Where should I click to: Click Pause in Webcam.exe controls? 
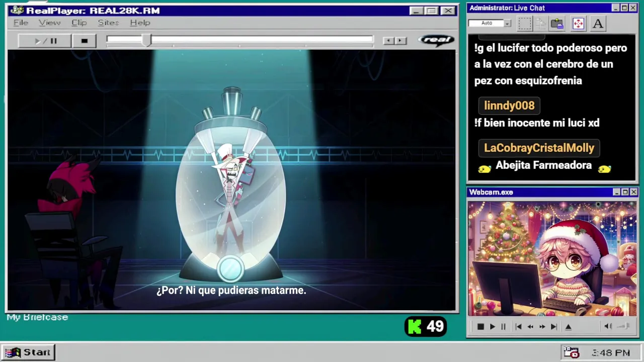tap(503, 327)
